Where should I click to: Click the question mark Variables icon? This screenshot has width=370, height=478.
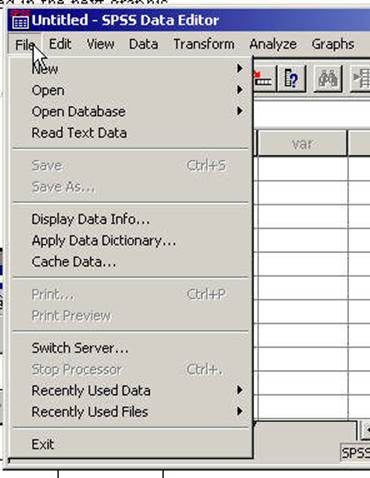(291, 78)
